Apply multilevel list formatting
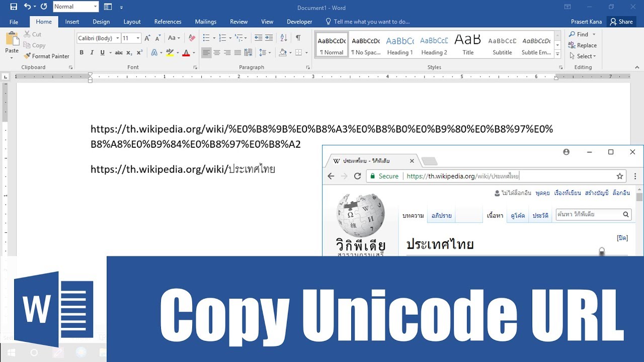This screenshot has width=644, height=362. [239, 38]
